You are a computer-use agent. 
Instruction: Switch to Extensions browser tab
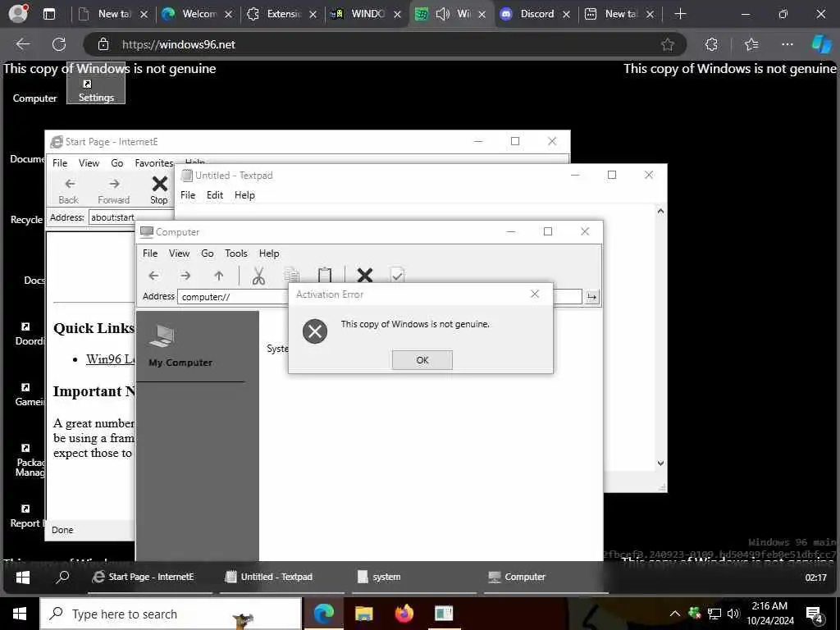[281, 14]
